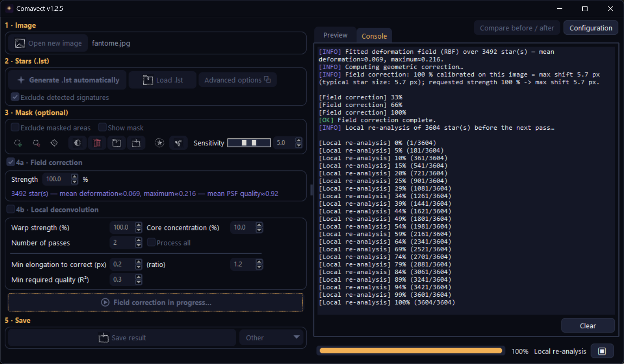
Task: Click the galaxy spiral mask icon
Action: coord(178,143)
